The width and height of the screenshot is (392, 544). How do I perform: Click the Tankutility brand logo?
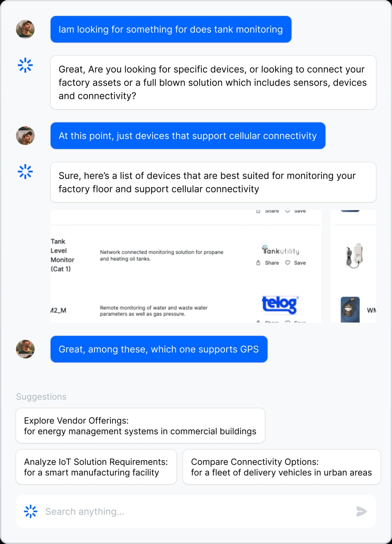click(x=280, y=250)
